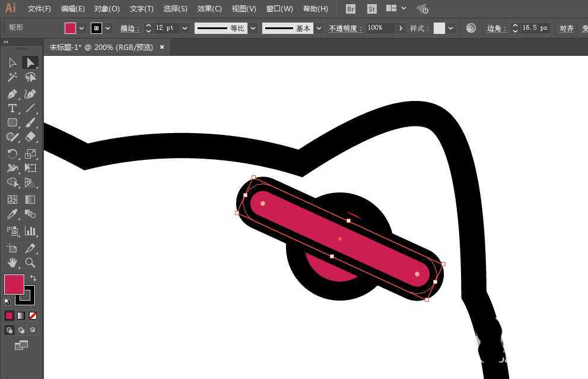Viewport: 588px width, 379px height.
Task: Pick the Eraser tool
Action: coord(30,137)
